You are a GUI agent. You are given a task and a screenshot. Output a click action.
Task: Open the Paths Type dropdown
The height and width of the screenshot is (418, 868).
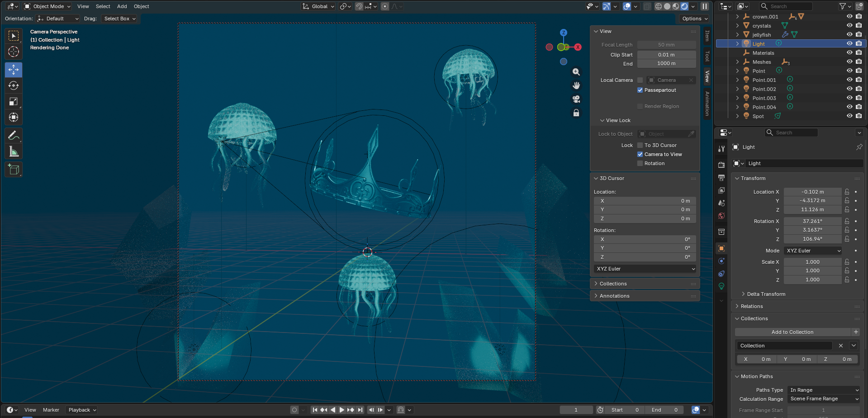(x=824, y=390)
